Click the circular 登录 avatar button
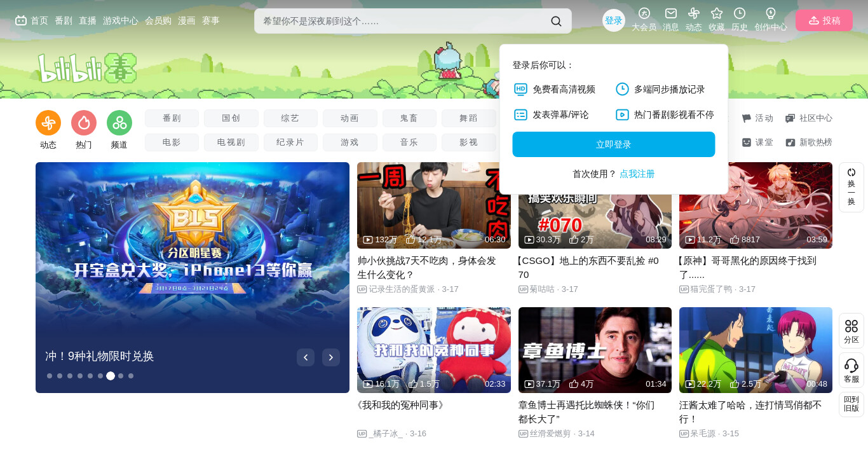The height and width of the screenshot is (463, 868). click(614, 20)
